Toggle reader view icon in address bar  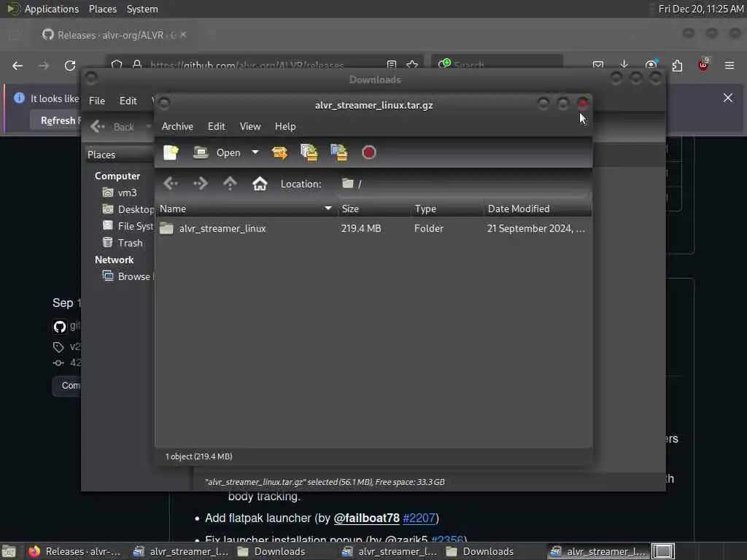392,65
